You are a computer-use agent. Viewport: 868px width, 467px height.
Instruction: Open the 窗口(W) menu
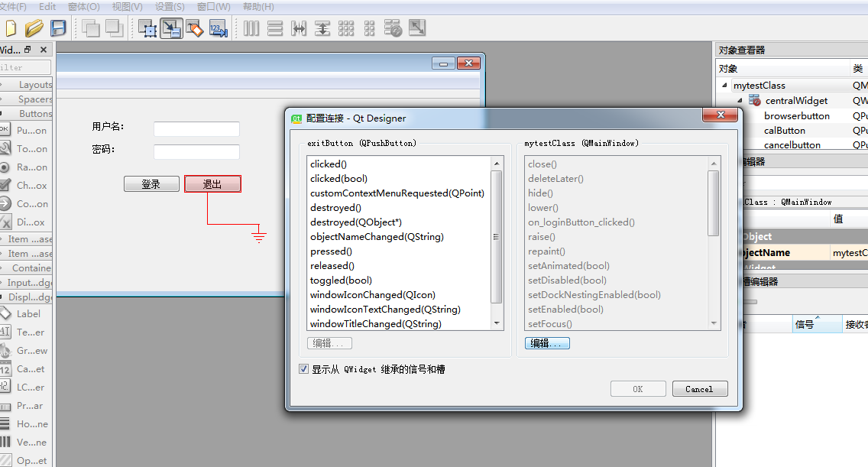click(x=214, y=7)
